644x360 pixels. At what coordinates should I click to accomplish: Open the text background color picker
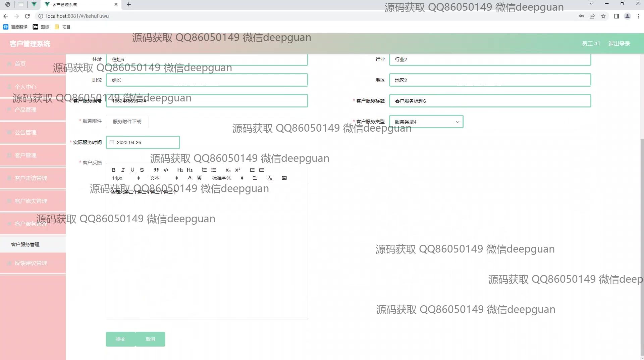click(199, 178)
